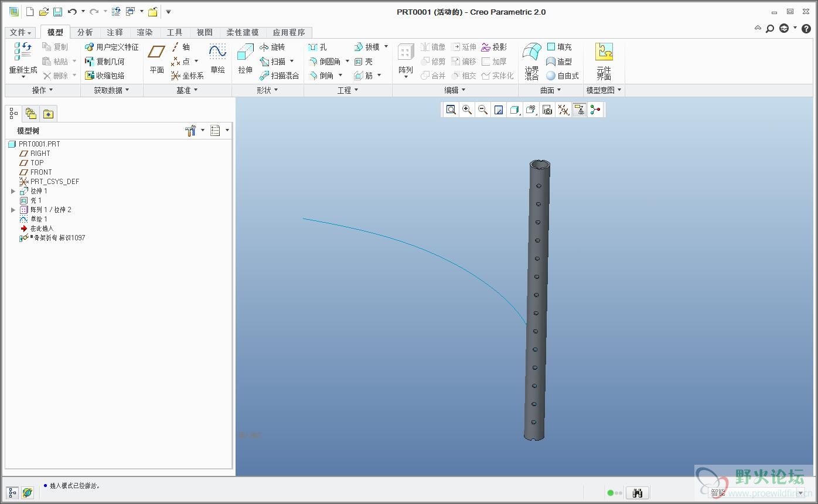Click the 壳 (Shell) ribbon tool
The image size is (818, 504).
[x=363, y=61]
